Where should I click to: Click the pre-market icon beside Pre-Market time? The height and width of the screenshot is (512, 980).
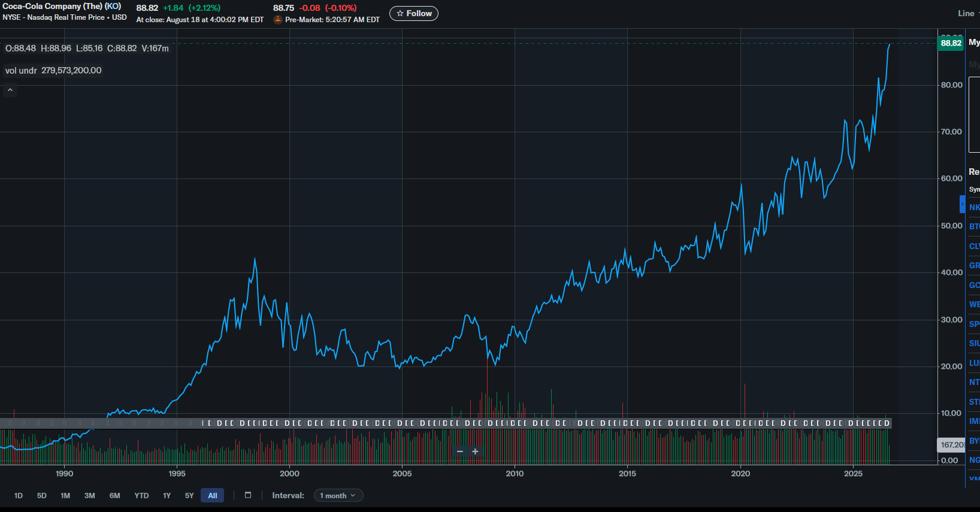[x=278, y=19]
